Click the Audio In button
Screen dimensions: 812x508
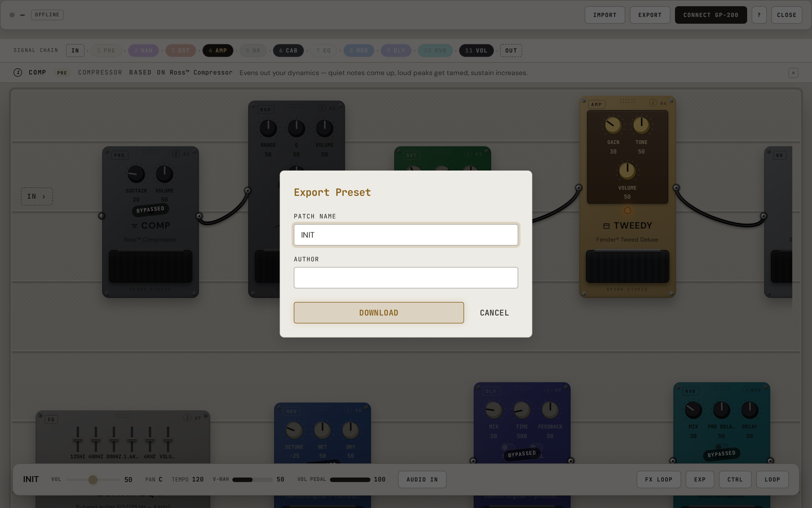422,479
